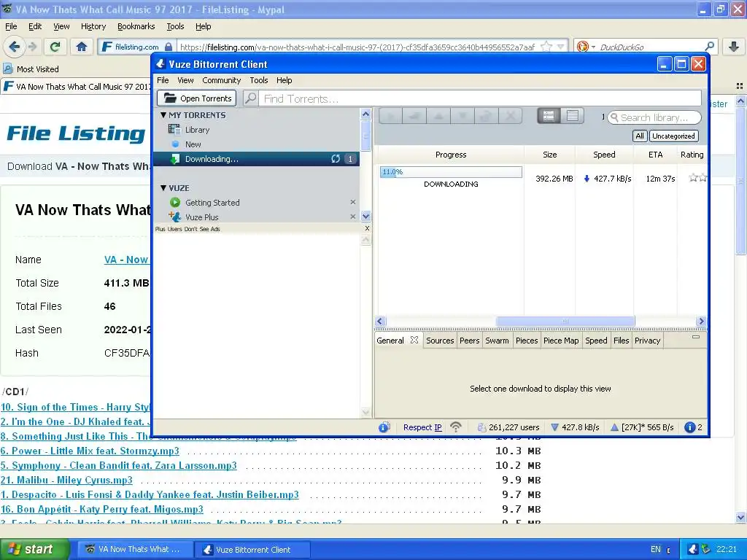Open the Vuze View menu

click(185, 80)
